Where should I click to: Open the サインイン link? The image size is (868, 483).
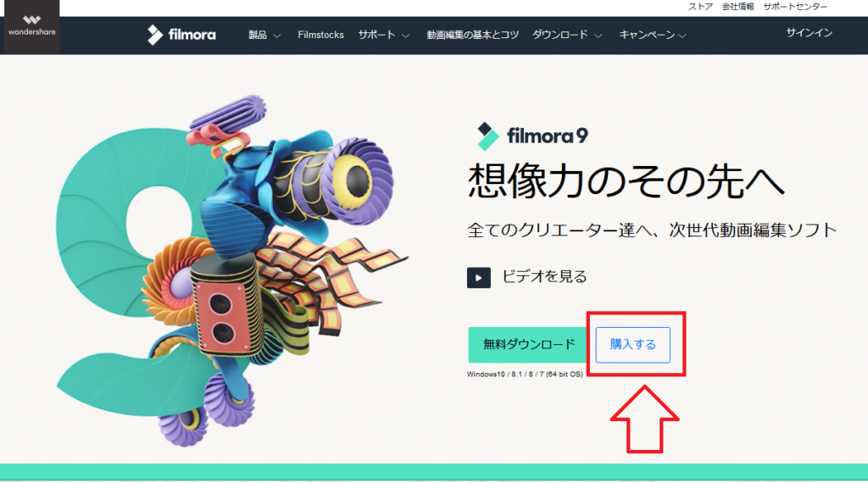click(810, 33)
